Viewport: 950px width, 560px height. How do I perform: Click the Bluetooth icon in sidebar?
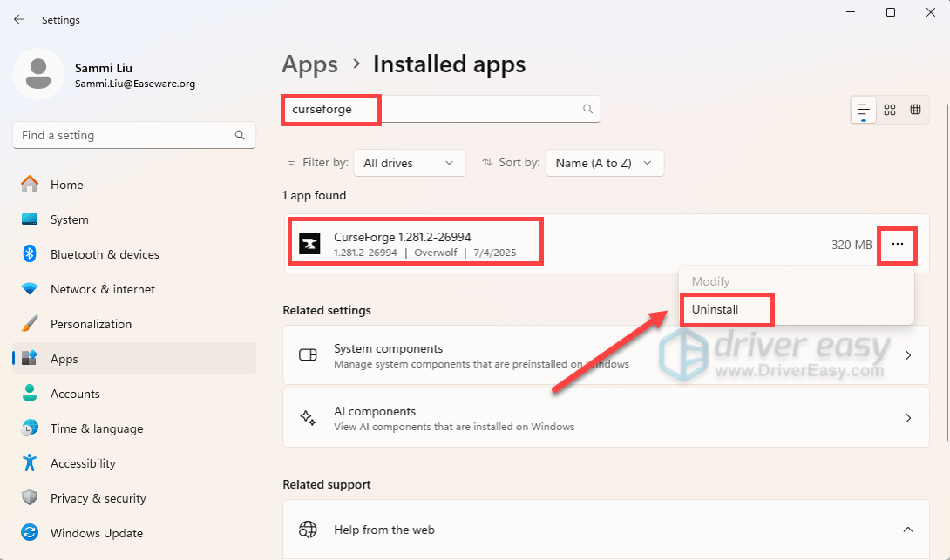pyautogui.click(x=30, y=253)
